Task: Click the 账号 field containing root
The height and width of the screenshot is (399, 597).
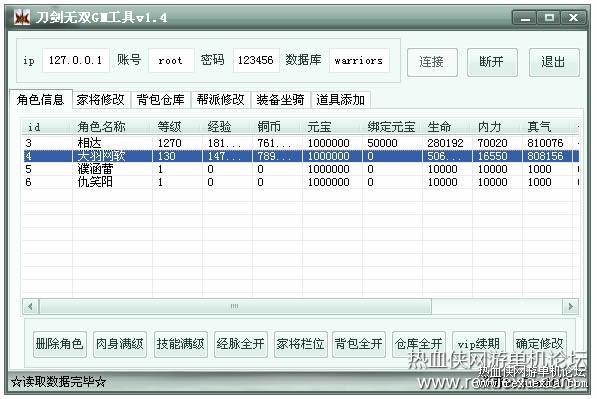Action: pos(171,60)
